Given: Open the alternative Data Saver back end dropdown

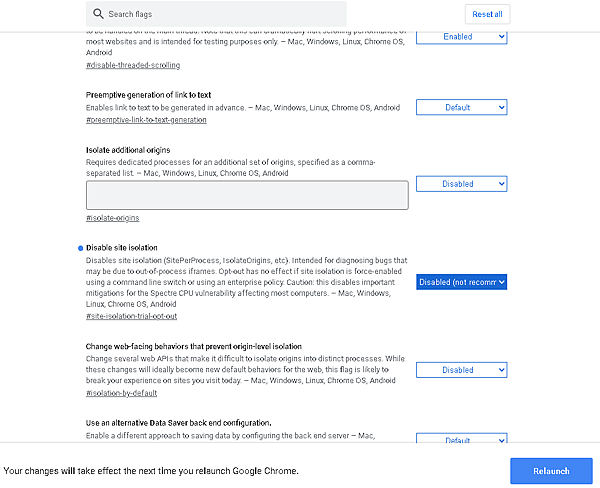Looking at the screenshot, I should (462, 440).
